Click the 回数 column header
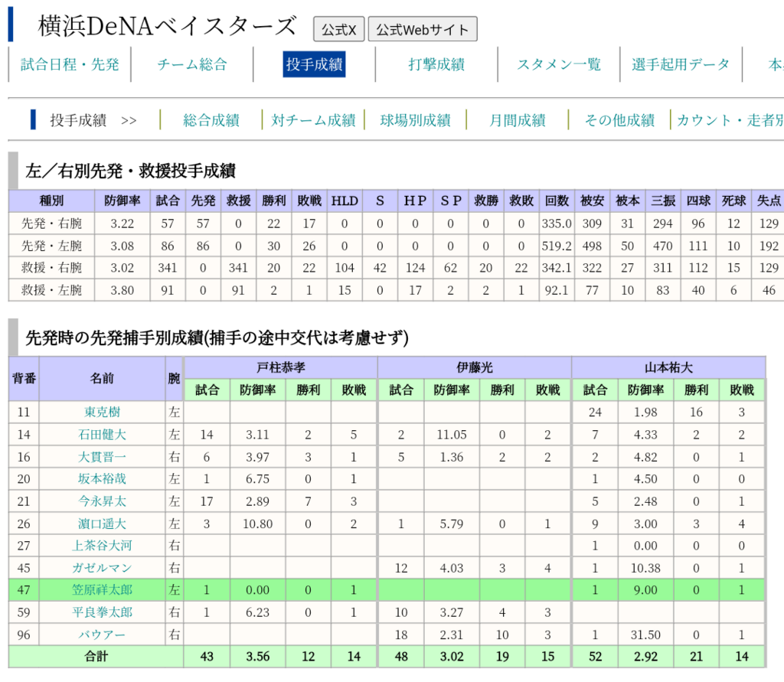 557,201
